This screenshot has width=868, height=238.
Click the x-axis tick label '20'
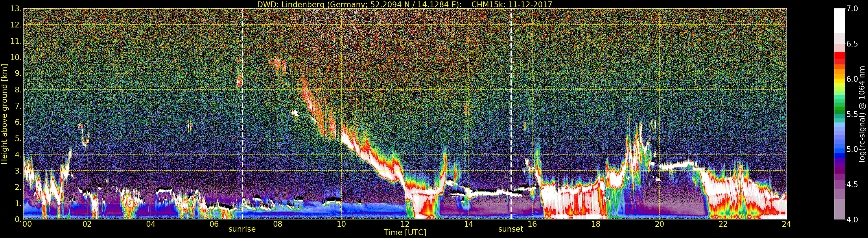click(x=659, y=224)
